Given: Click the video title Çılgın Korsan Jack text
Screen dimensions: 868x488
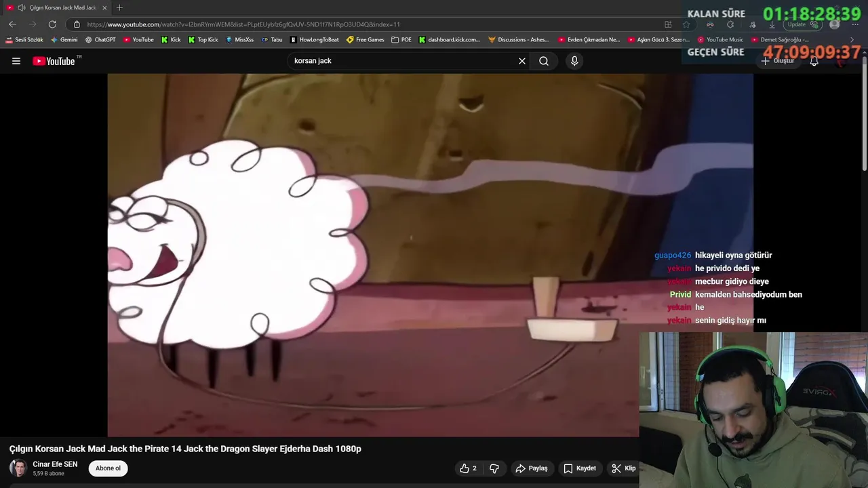Looking at the screenshot, I should 185,449.
